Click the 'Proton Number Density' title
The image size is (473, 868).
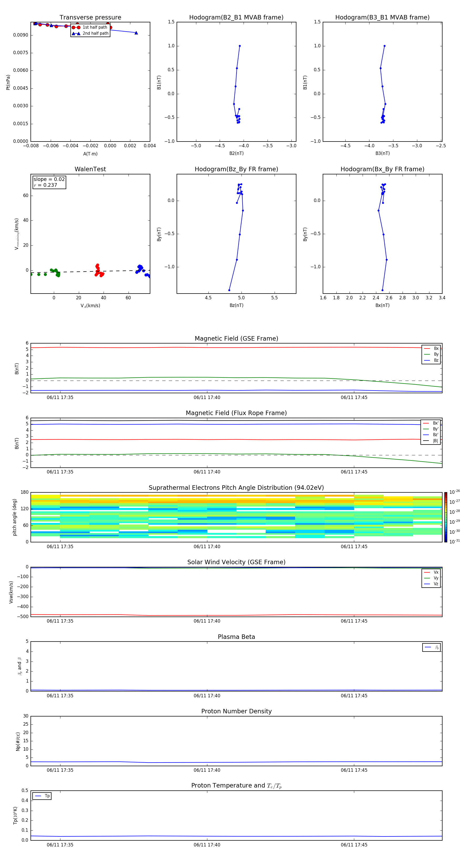point(236,711)
